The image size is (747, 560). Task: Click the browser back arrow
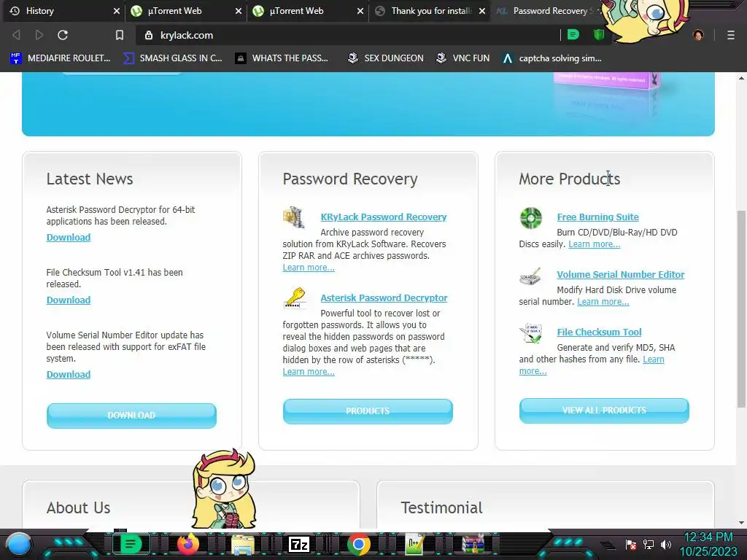pos(16,35)
